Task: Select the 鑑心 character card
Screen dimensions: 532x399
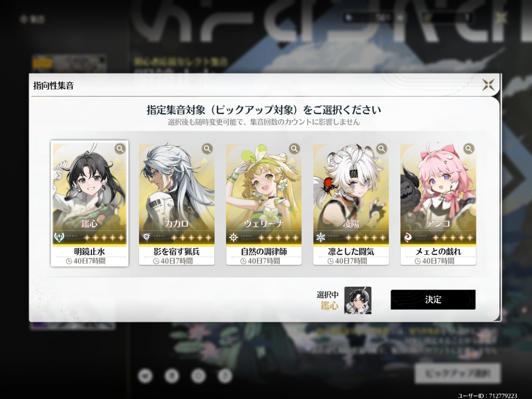Action: point(90,203)
